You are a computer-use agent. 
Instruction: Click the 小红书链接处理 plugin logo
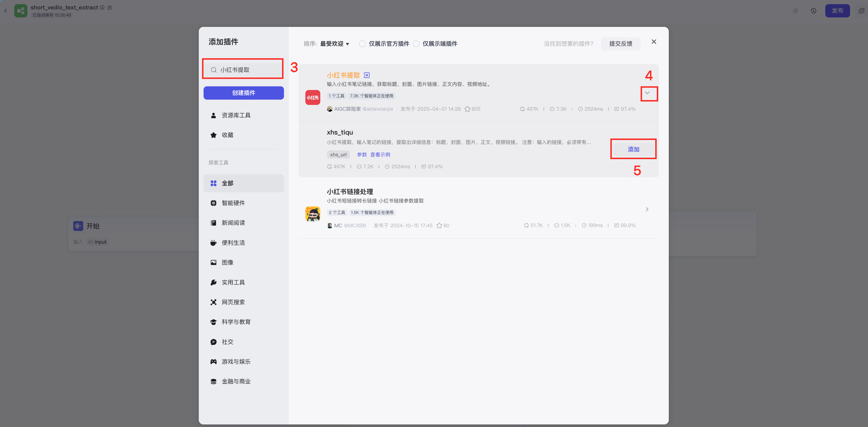tap(313, 214)
